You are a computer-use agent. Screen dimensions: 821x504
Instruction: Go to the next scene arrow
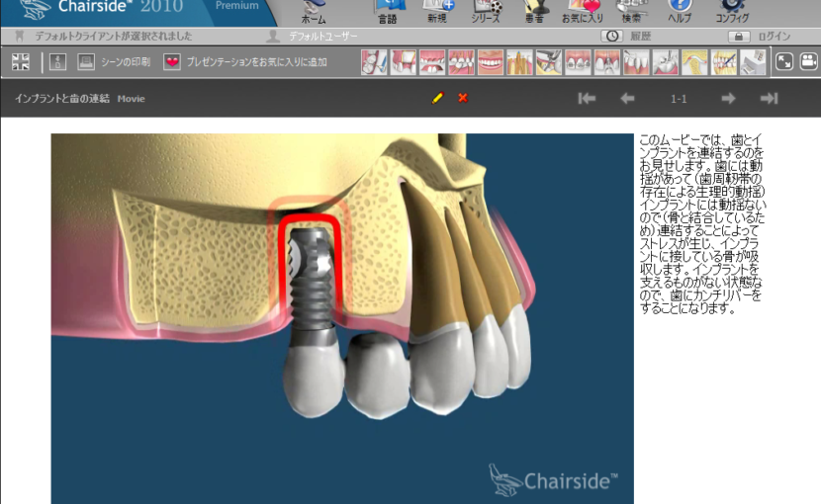728,98
